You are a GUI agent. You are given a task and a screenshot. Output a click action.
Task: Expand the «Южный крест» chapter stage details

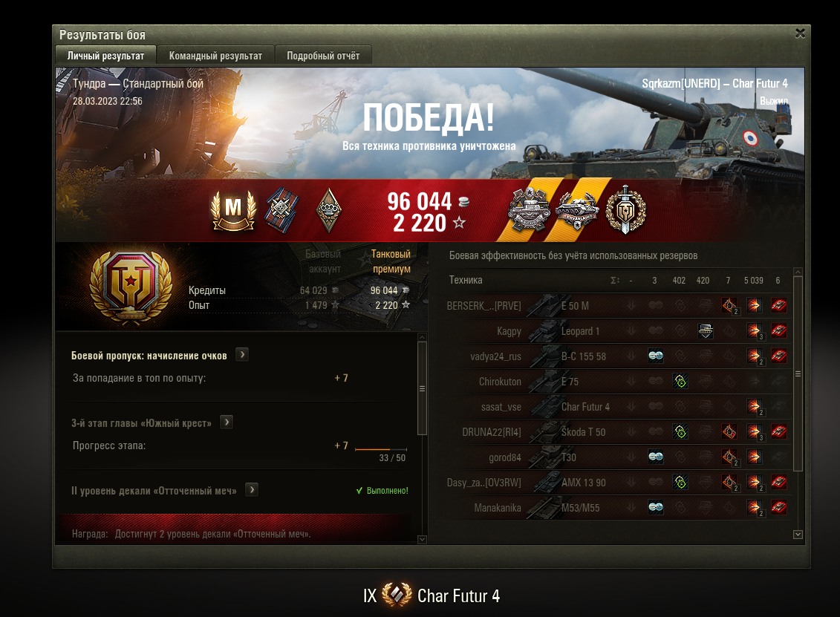tap(227, 422)
